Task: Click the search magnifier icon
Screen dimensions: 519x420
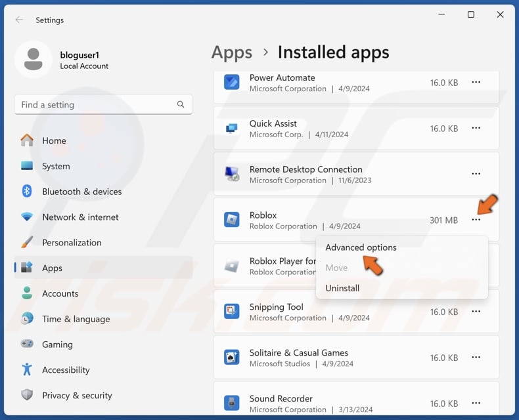Action: click(181, 104)
